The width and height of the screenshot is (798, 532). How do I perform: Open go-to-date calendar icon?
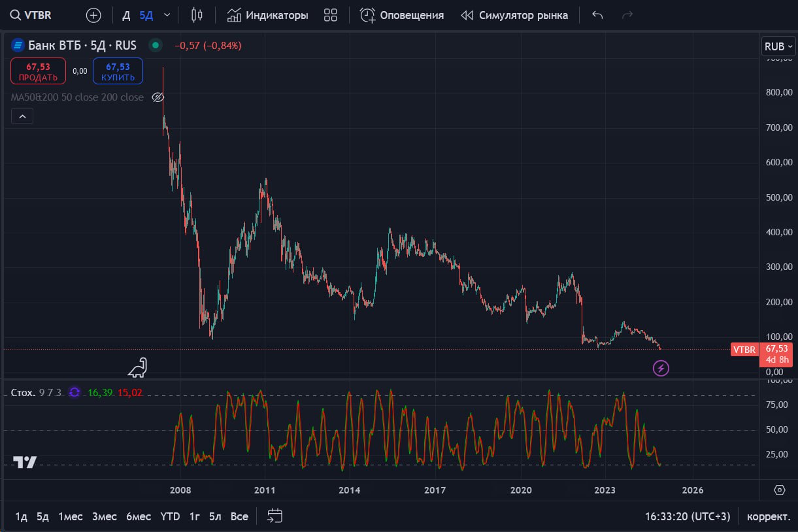coord(275,516)
